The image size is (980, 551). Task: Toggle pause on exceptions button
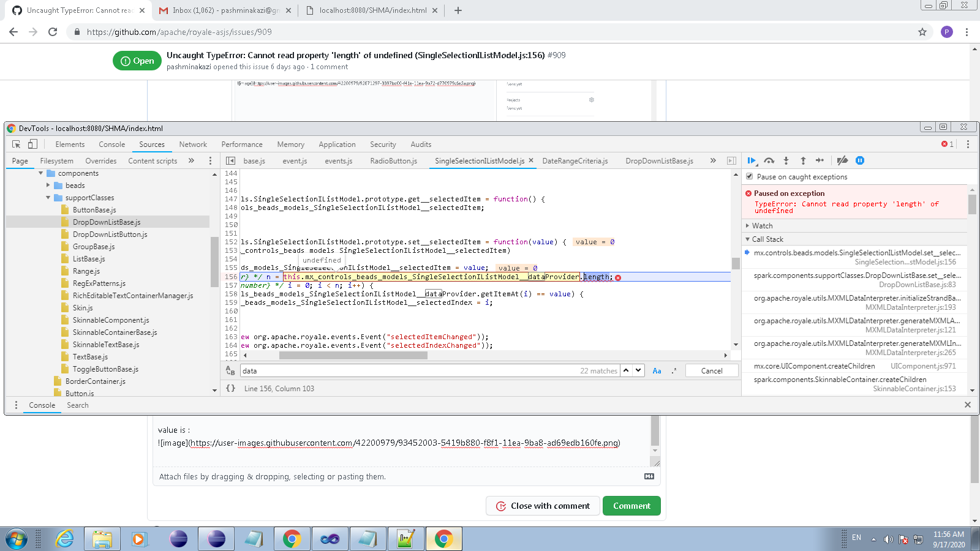coord(860,160)
